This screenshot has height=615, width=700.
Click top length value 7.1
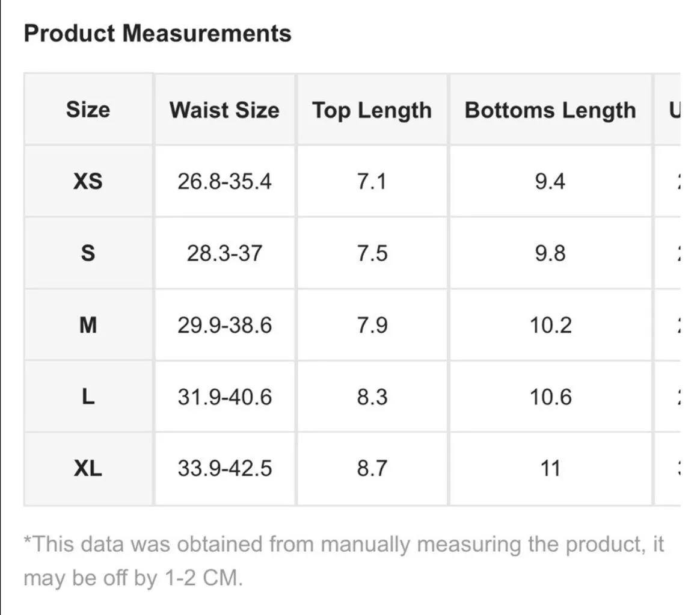click(372, 181)
